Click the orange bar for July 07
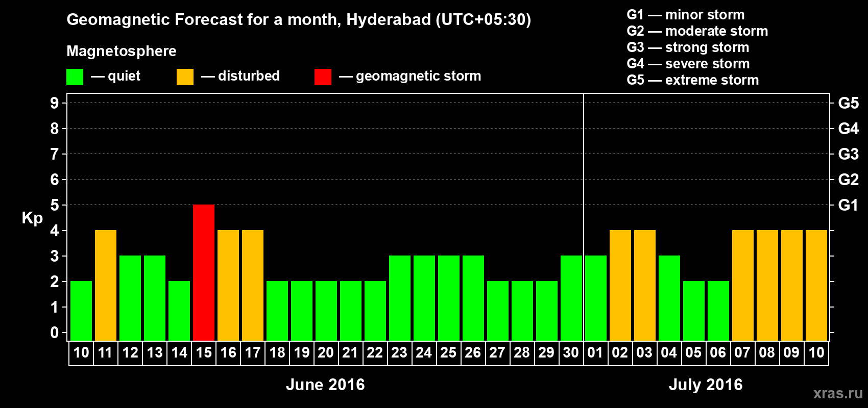 pos(743,286)
